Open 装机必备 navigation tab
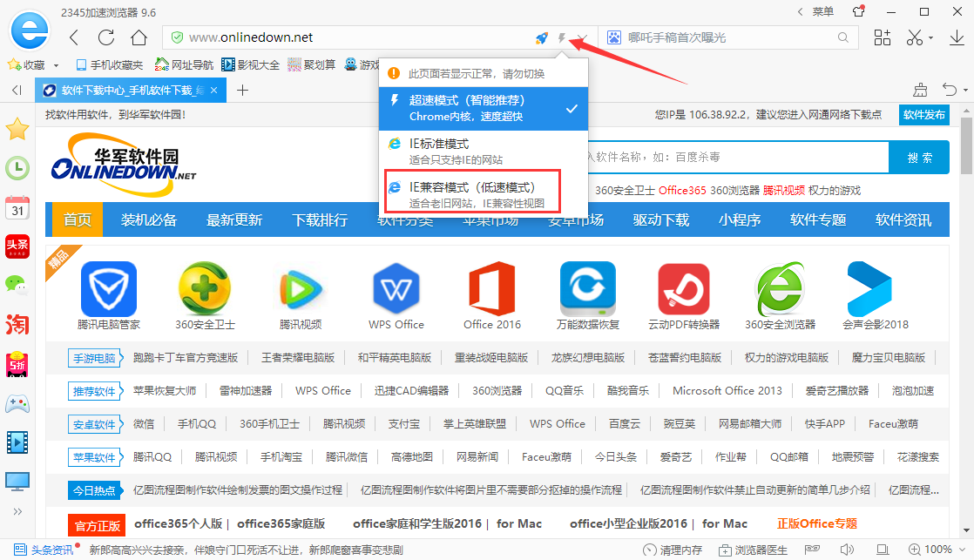 point(149,219)
